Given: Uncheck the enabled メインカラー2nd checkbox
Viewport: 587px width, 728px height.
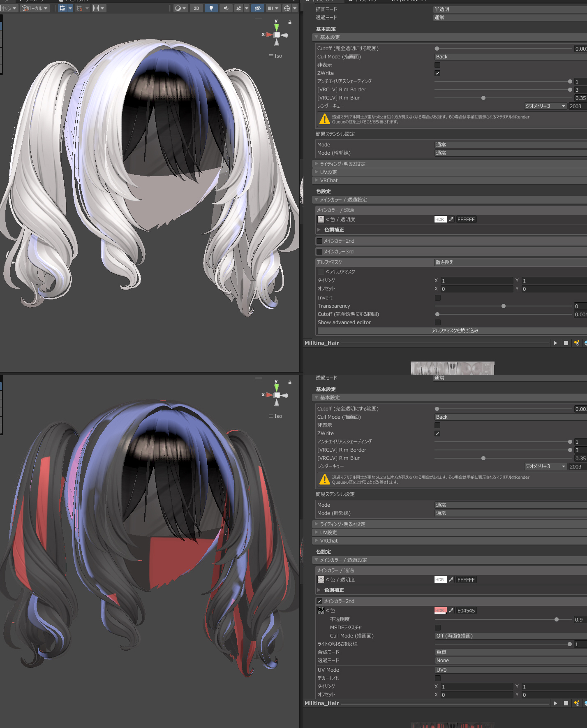Looking at the screenshot, I should click(x=319, y=601).
